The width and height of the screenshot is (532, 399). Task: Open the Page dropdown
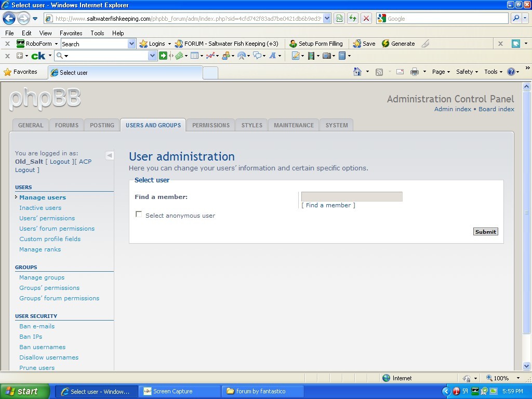(439, 72)
